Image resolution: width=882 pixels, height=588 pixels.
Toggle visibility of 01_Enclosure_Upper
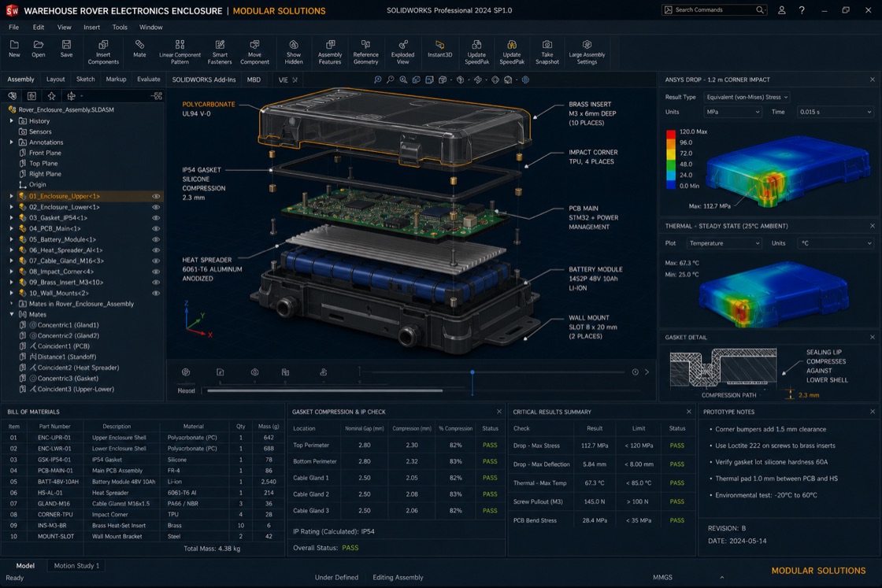pos(156,196)
